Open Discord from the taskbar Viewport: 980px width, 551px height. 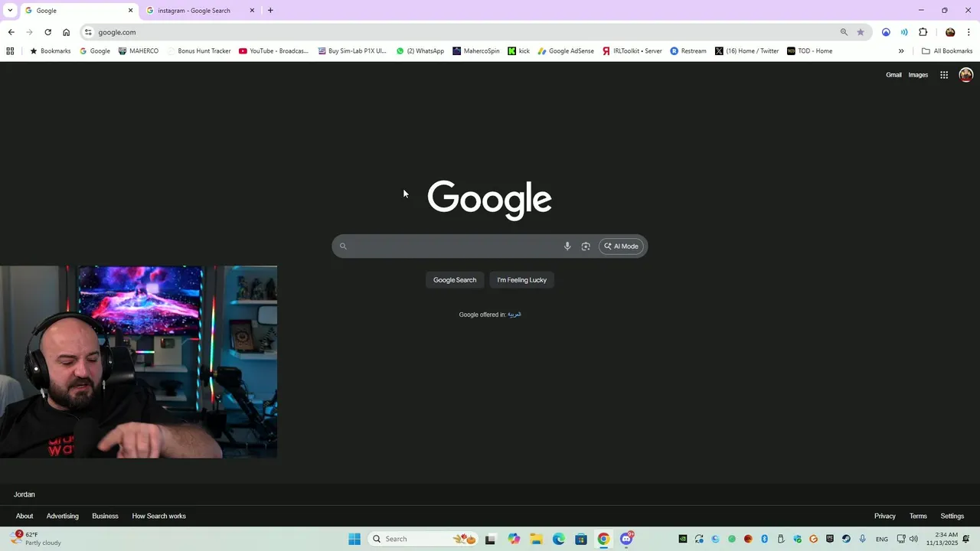tap(626, 539)
